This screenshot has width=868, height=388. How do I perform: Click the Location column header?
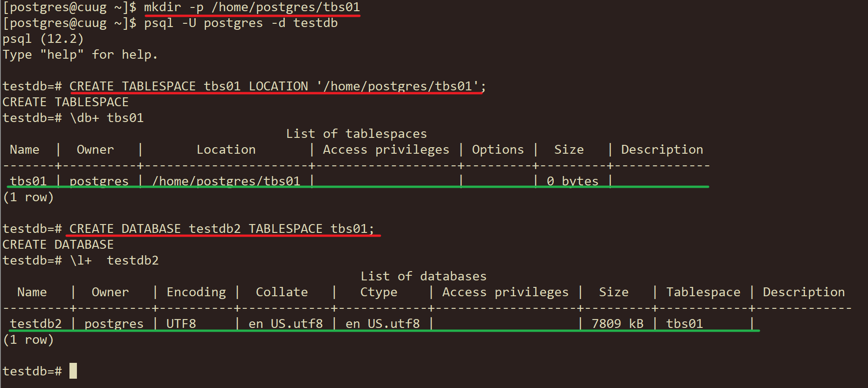click(x=226, y=150)
